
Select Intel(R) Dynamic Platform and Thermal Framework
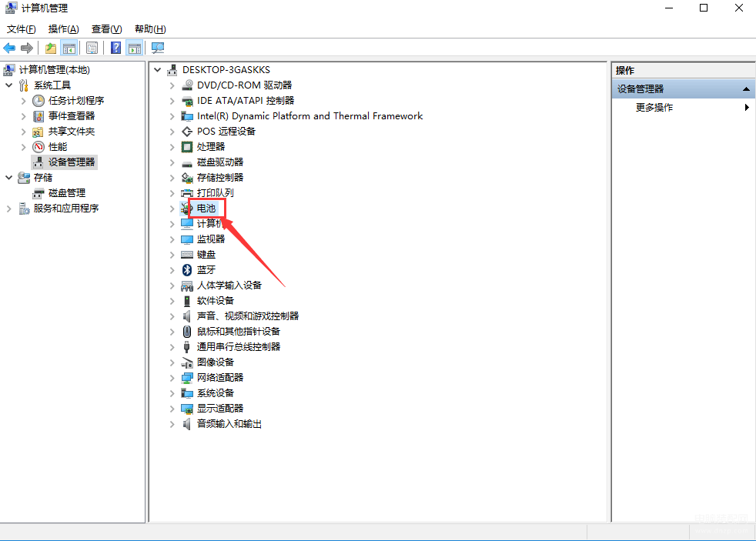click(309, 116)
